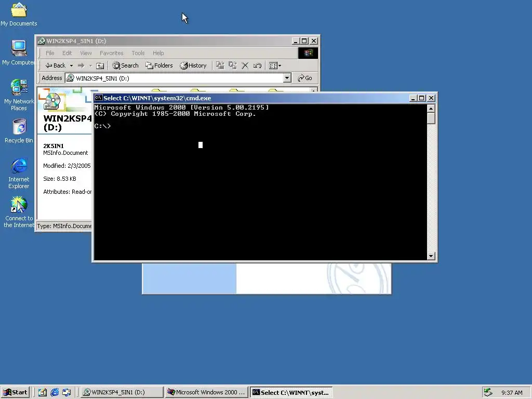Open the Help menu in Explorer

158,53
